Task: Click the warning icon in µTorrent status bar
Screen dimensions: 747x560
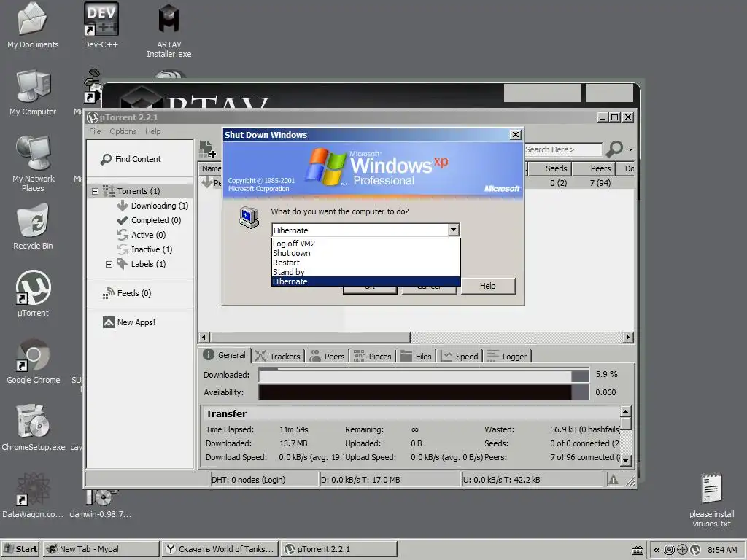Action: pyautogui.click(x=613, y=480)
